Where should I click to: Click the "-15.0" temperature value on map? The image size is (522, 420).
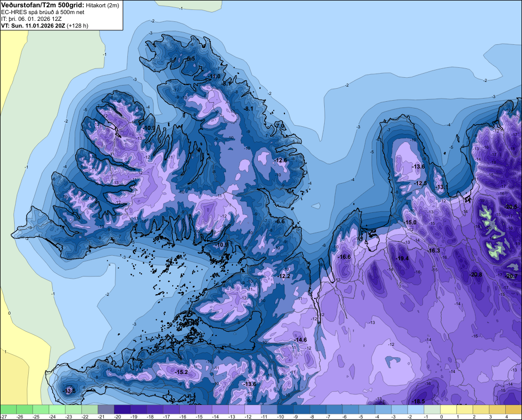tap(410, 222)
